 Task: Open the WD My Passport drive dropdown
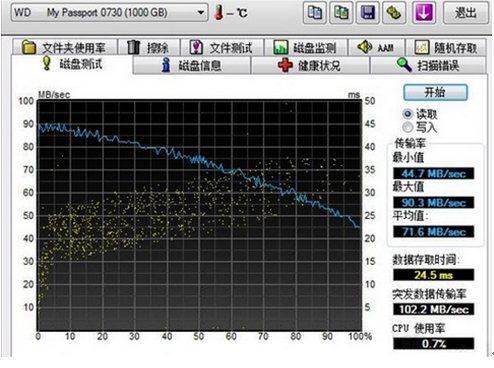tap(109, 13)
